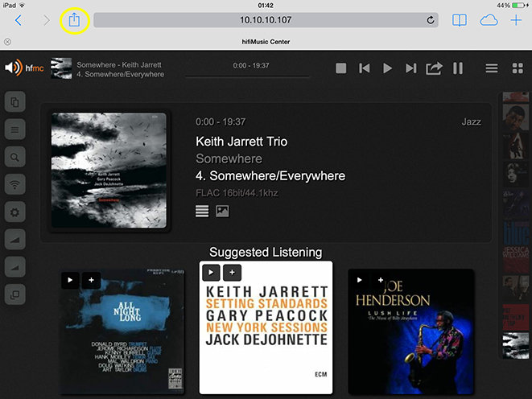Click the Jazz genre label
The width and height of the screenshot is (532, 399).
tap(472, 121)
